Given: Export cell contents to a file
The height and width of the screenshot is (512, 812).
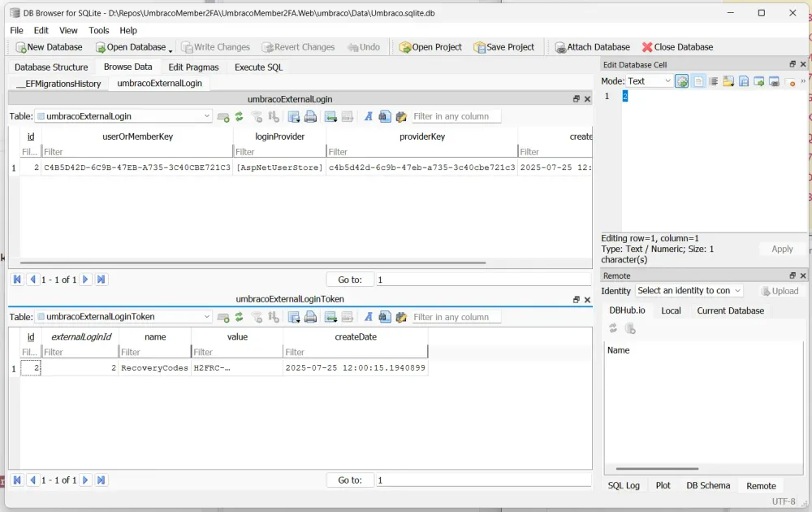Looking at the screenshot, I should [743, 80].
